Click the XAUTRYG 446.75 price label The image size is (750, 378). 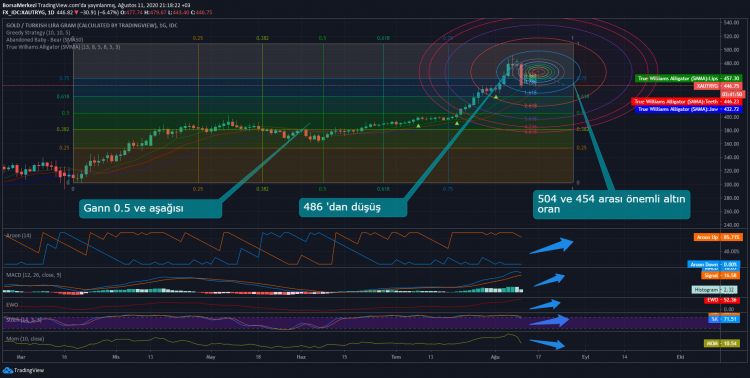718,86
